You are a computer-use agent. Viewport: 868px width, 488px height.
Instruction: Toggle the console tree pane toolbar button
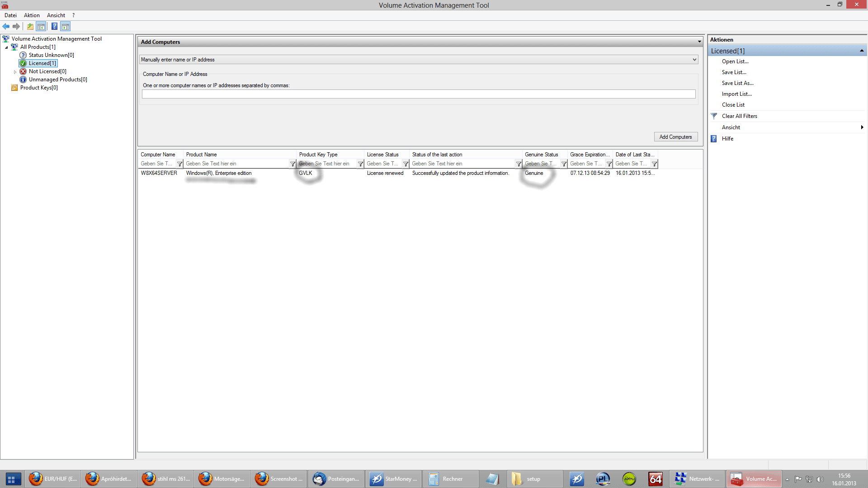tap(41, 26)
